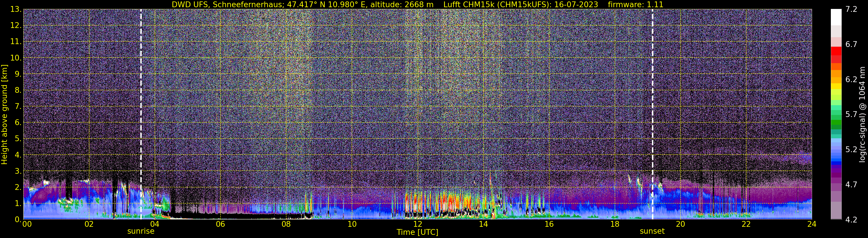Screen dimensions: 868x238
Task: Click the red segment of the colorbar
Action: [x=836, y=51]
